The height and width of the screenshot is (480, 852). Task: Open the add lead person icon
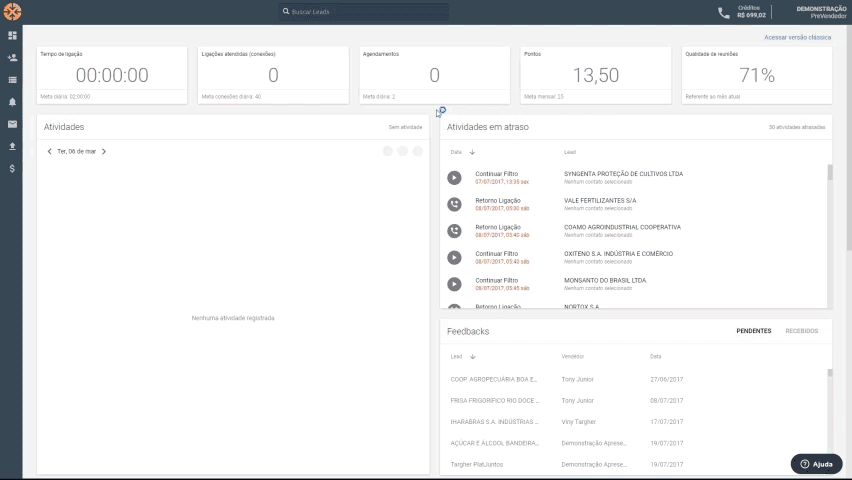(12, 58)
